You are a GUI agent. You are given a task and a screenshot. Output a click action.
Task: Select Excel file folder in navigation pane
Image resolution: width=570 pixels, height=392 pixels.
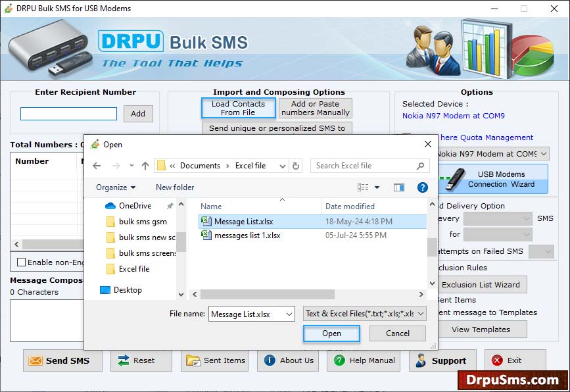point(128,269)
